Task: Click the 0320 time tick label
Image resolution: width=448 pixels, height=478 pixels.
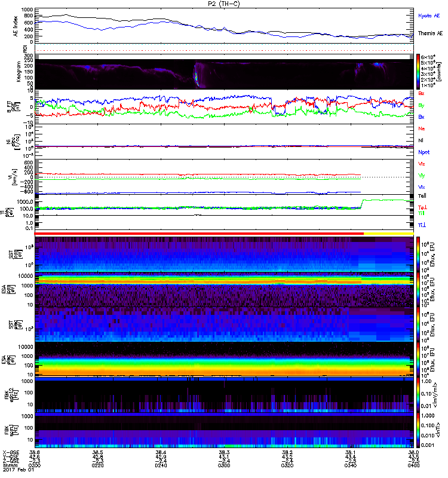Action: [x=287, y=465]
